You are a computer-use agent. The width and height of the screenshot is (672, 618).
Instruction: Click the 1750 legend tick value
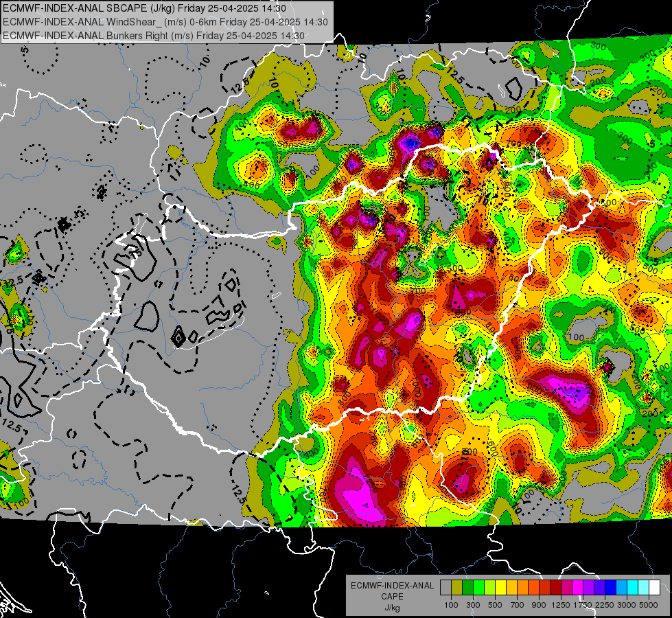click(x=583, y=605)
